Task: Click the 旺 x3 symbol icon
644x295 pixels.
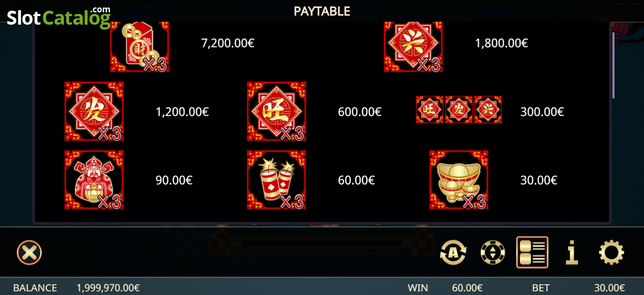Action: [x=276, y=111]
